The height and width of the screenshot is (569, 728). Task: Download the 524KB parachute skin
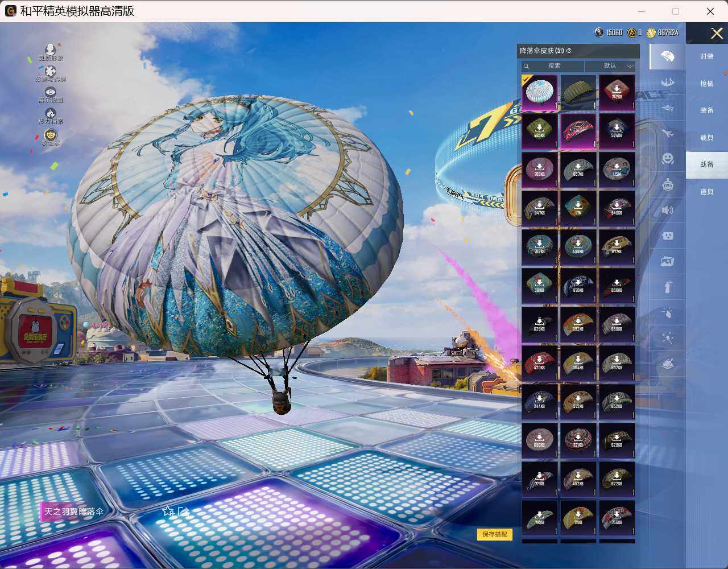tap(617, 131)
